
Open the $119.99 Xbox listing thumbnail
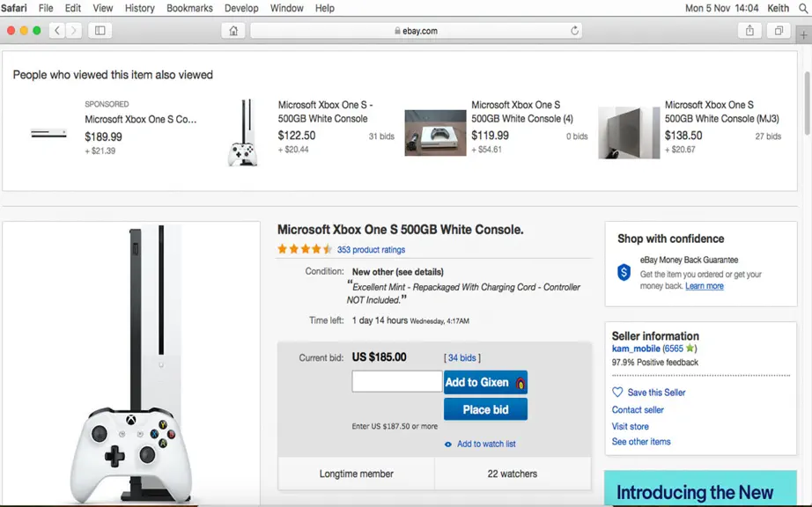pyautogui.click(x=435, y=132)
